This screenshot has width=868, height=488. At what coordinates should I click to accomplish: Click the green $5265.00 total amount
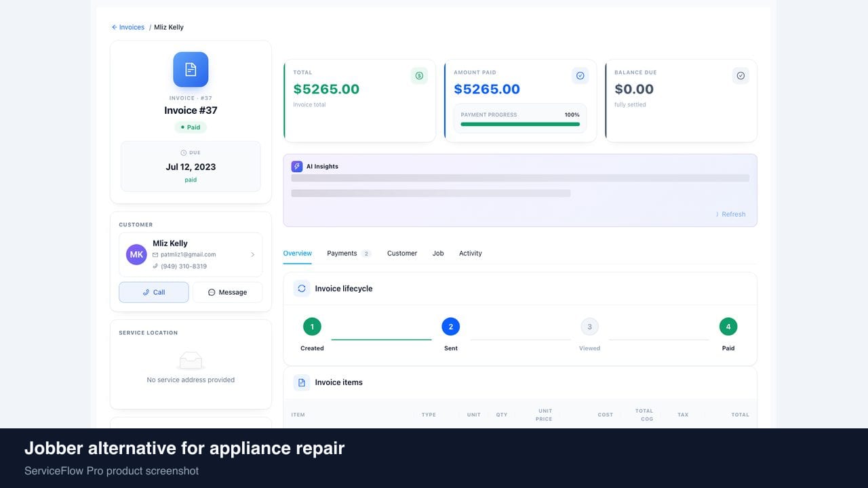326,89
